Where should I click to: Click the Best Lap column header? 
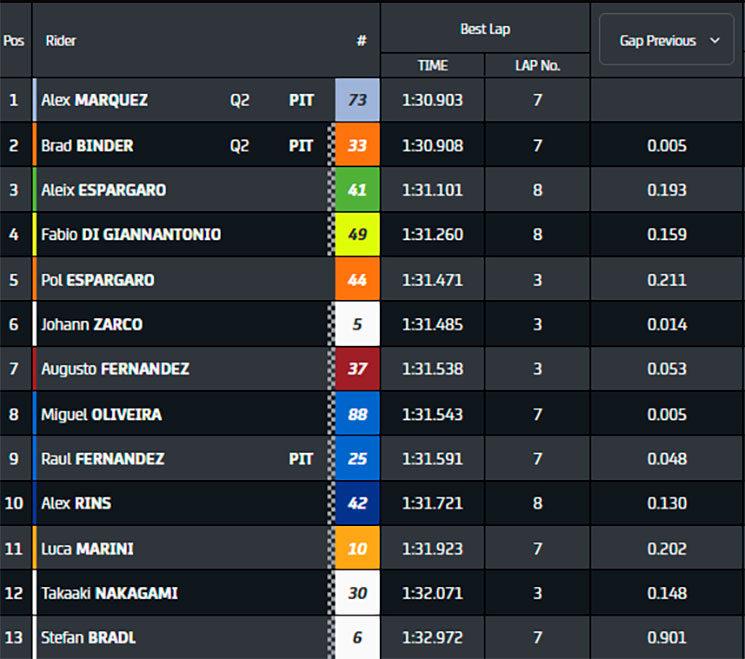[x=485, y=29]
